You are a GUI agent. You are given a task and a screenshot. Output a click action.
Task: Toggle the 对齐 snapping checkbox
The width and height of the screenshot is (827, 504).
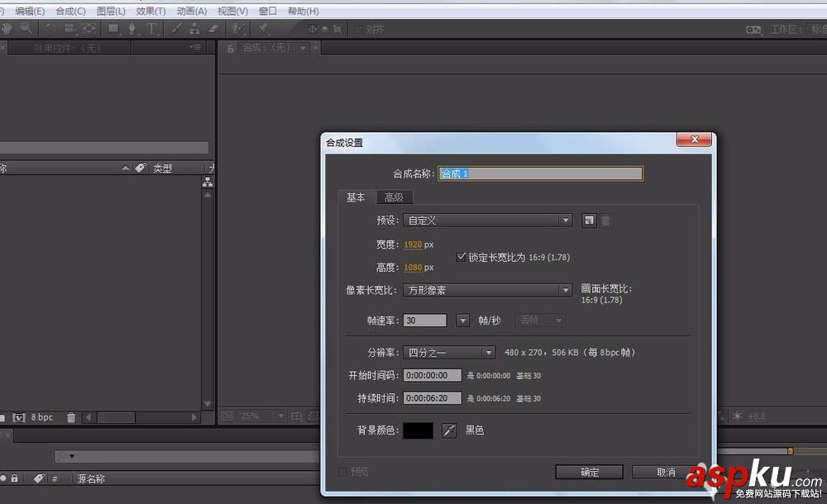(359, 30)
